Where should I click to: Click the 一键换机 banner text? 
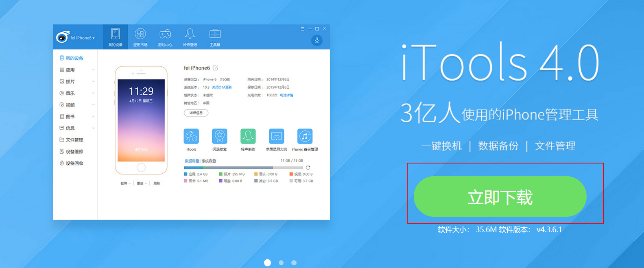pyautogui.click(x=441, y=146)
